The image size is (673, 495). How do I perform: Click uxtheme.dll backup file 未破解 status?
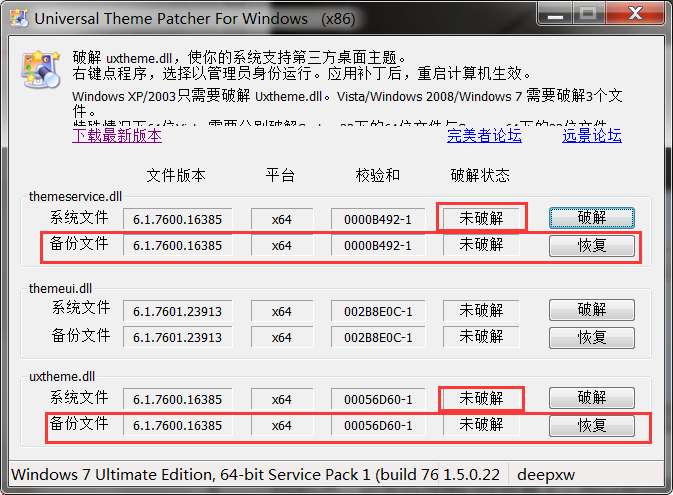pyautogui.click(x=481, y=425)
